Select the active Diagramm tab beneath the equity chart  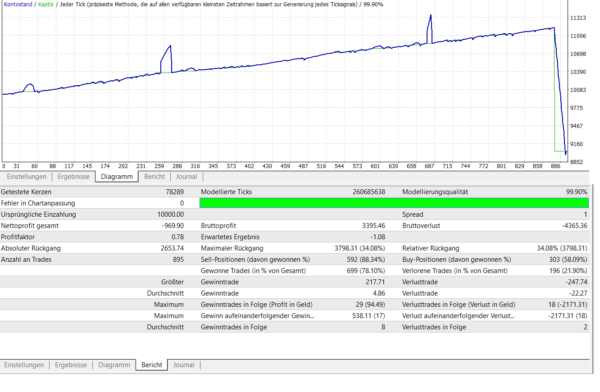[117, 176]
